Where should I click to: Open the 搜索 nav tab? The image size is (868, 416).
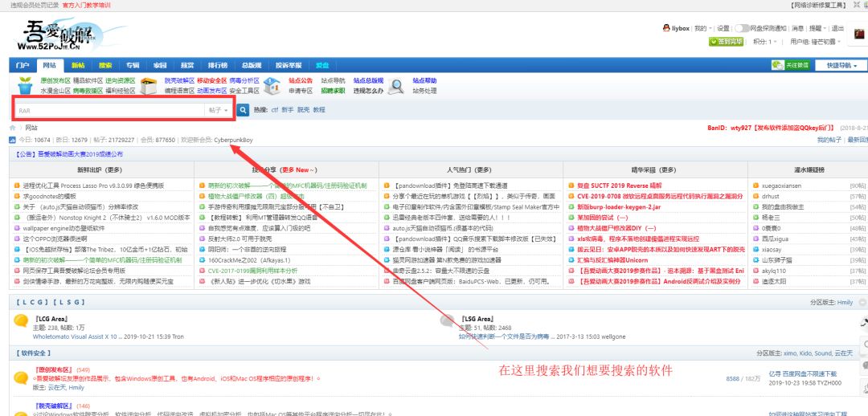105,65
